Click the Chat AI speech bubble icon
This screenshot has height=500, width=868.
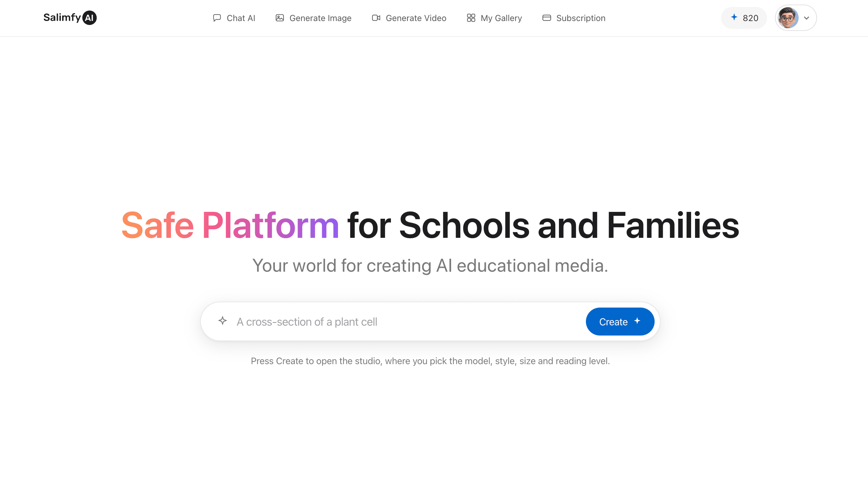217,18
